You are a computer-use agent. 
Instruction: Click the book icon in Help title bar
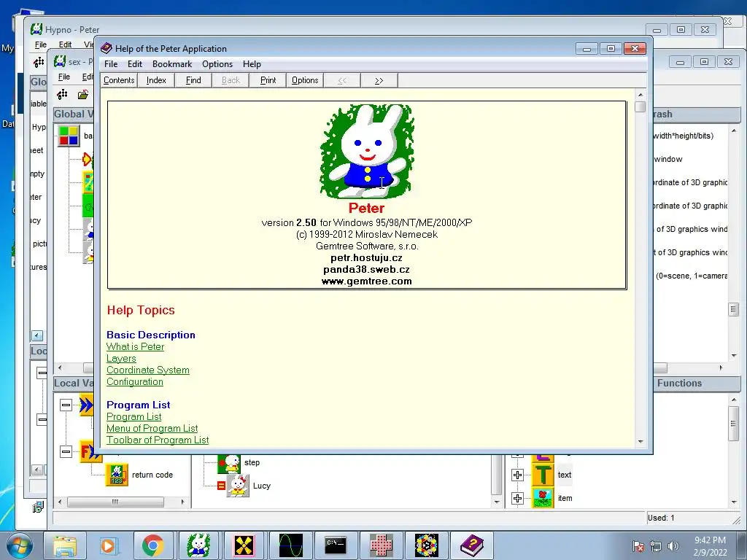tap(107, 48)
